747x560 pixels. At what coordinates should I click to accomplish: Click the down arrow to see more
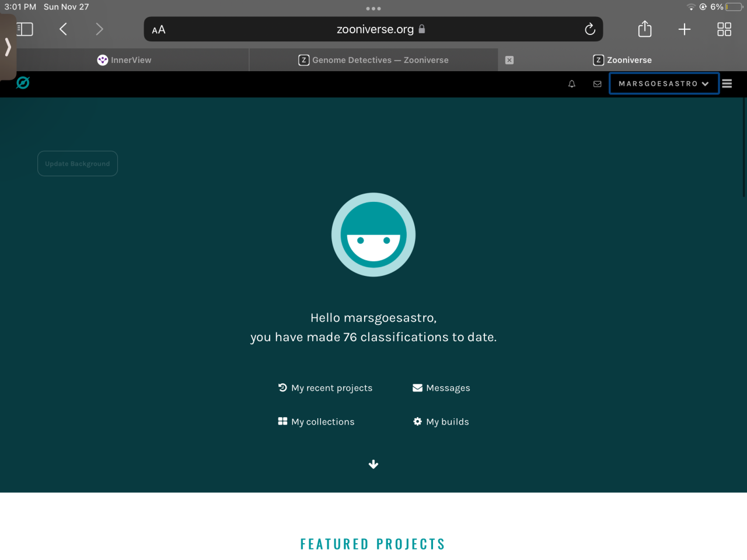point(373,464)
